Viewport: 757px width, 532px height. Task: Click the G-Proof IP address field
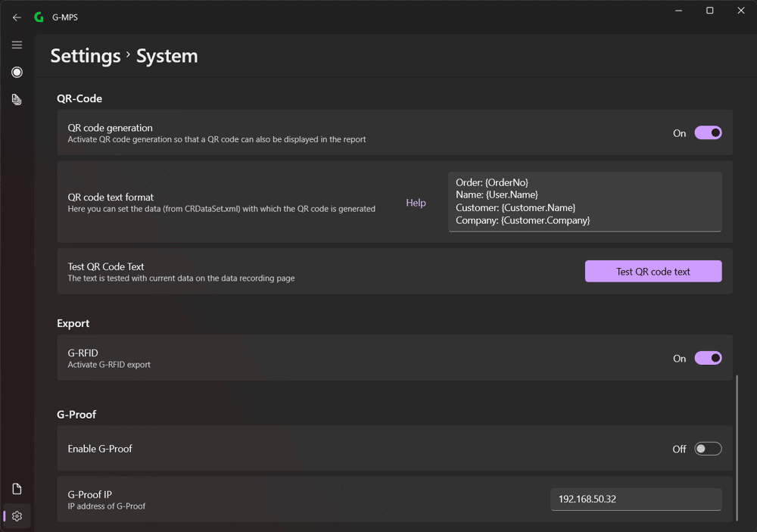tap(636, 499)
